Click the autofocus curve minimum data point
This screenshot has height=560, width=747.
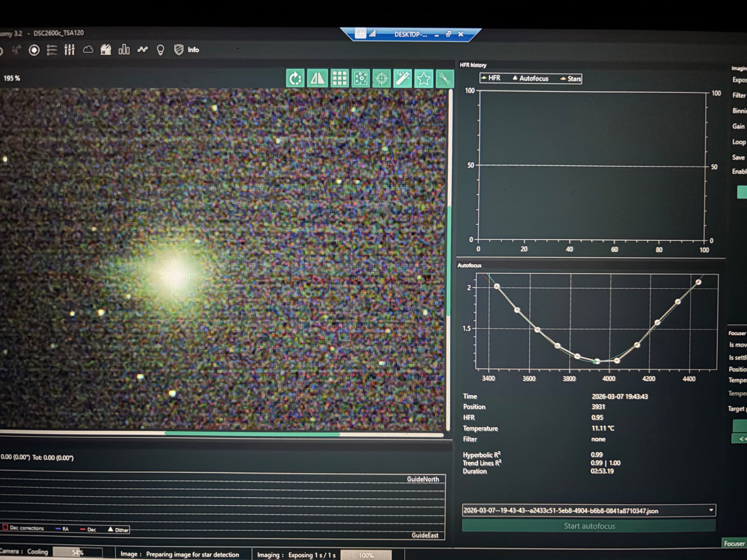pos(596,361)
